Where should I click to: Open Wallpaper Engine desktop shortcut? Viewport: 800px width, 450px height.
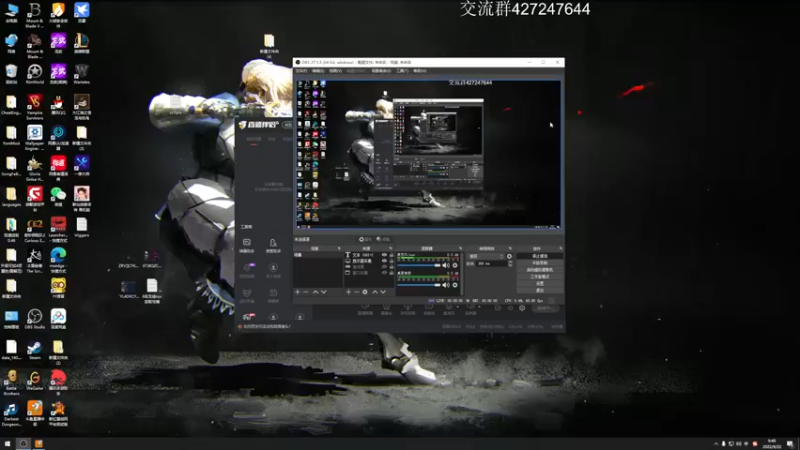35,137
